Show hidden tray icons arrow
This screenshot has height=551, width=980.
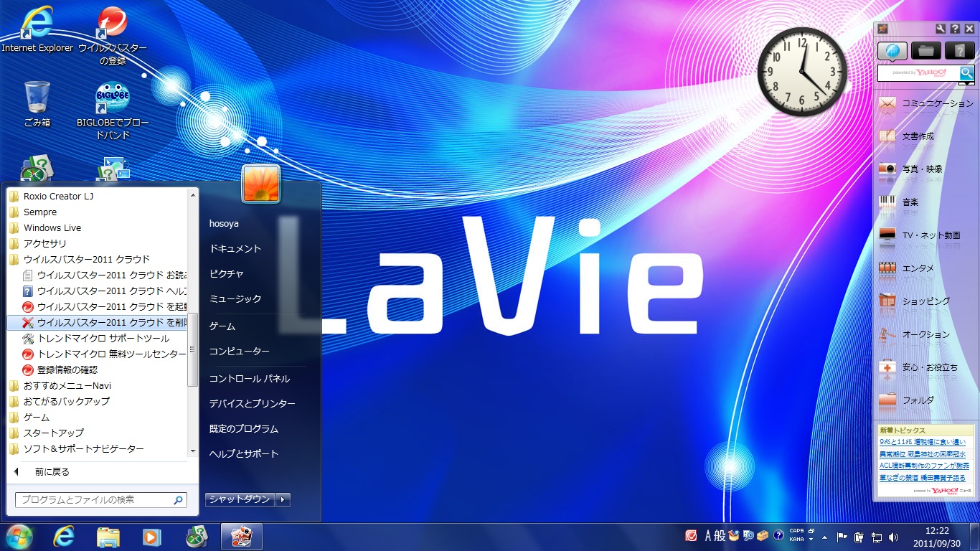[824, 537]
